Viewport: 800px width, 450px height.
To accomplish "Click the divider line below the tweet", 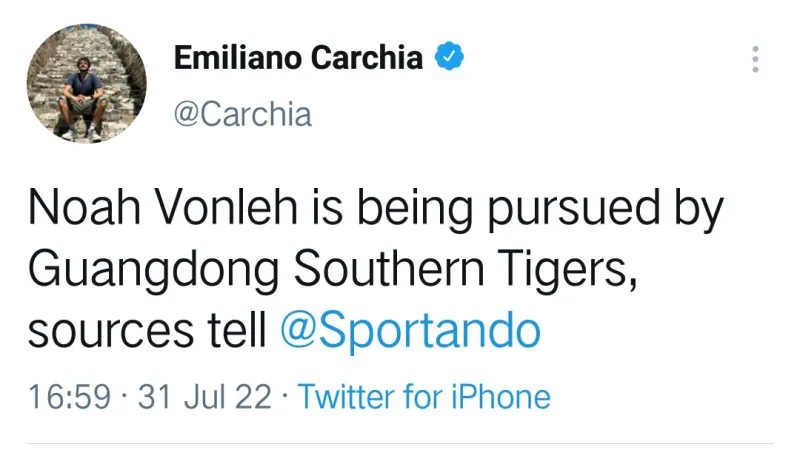I will pyautogui.click(x=400, y=443).
